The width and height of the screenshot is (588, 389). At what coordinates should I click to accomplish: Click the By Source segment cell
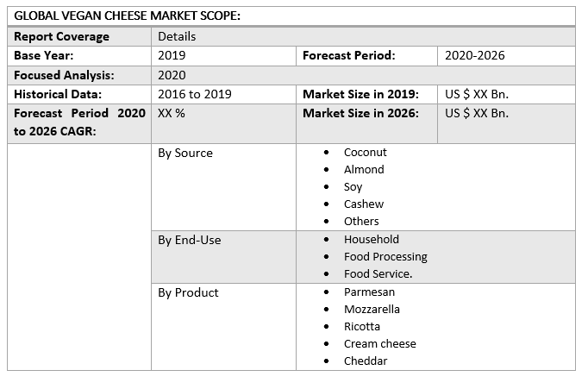coord(185,154)
